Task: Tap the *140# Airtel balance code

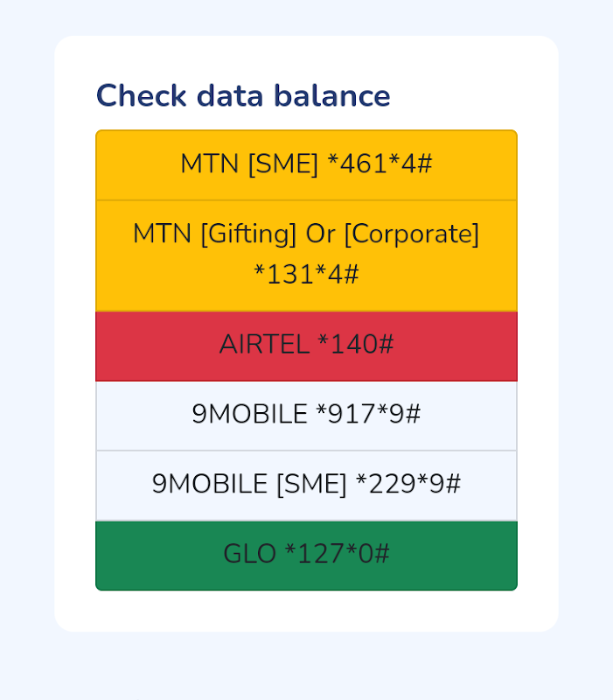Action: tap(356, 344)
